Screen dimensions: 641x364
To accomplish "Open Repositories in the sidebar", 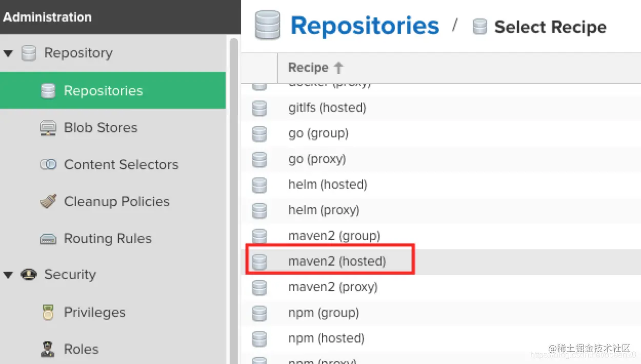I will (x=113, y=91).
